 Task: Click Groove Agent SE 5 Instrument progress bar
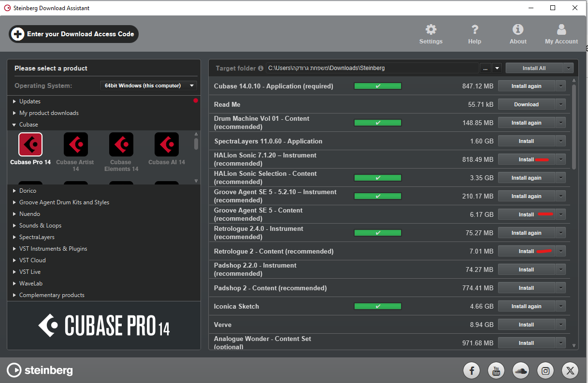click(378, 196)
